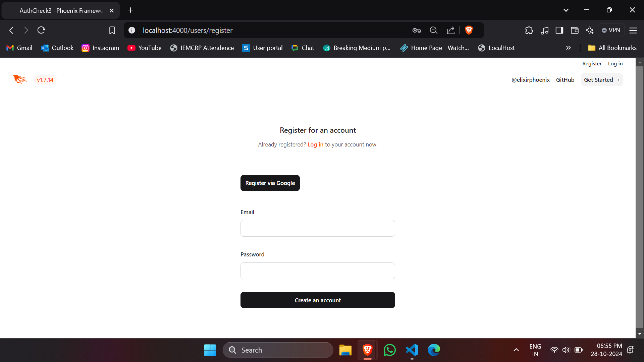This screenshot has height=362, width=644.
Task: Click the reload page icon
Action: click(x=41, y=30)
